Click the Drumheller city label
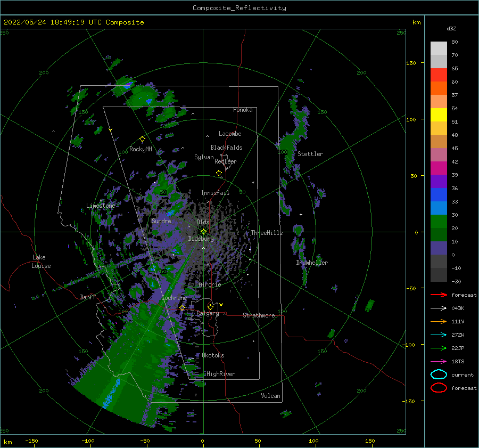Viewport: 479px width, 448px height. coord(312,263)
